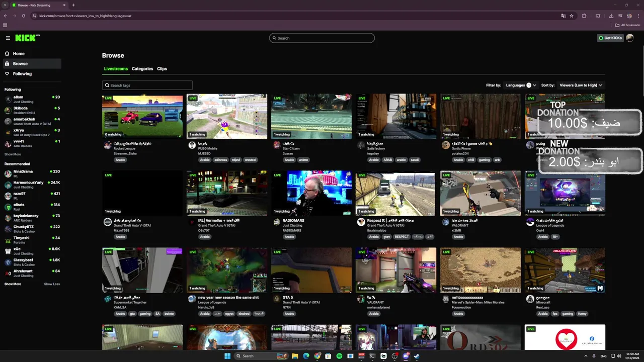Click the KICK logo
This screenshot has height=362, width=644.
tap(27, 38)
